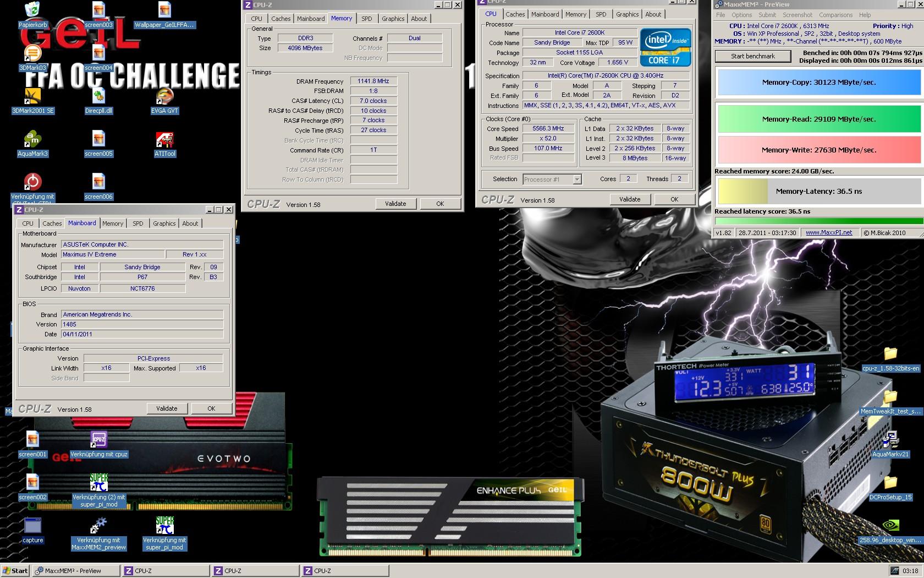This screenshot has height=578, width=924.
Task: Click the Memory-Latency result bar
Action: [x=818, y=192]
